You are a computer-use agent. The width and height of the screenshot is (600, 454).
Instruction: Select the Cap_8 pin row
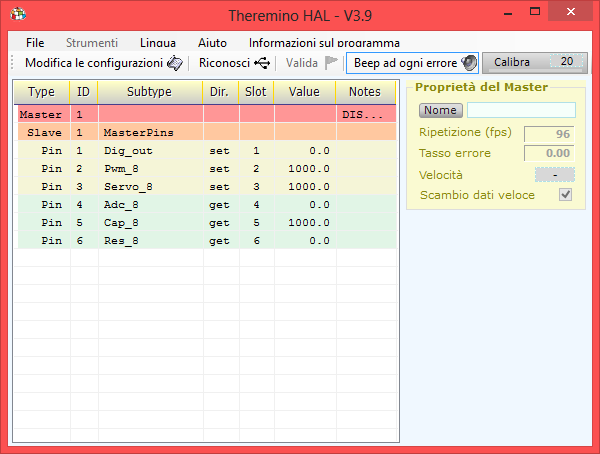(x=207, y=222)
